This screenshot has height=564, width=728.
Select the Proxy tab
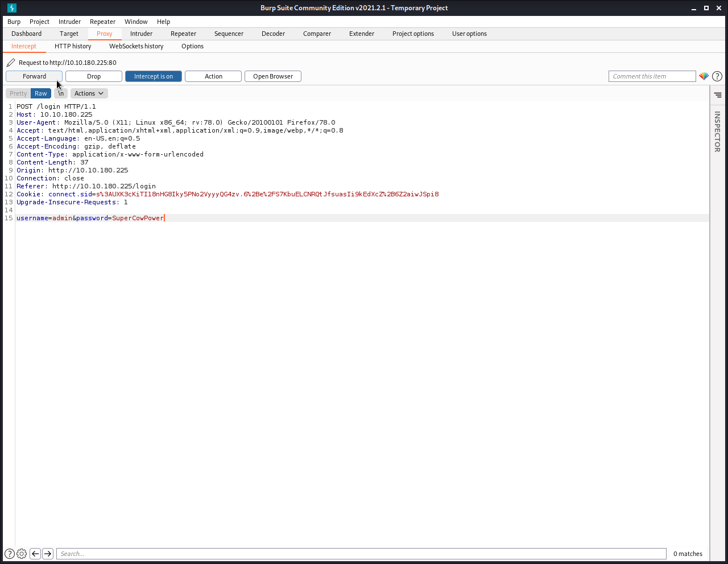[x=105, y=34]
